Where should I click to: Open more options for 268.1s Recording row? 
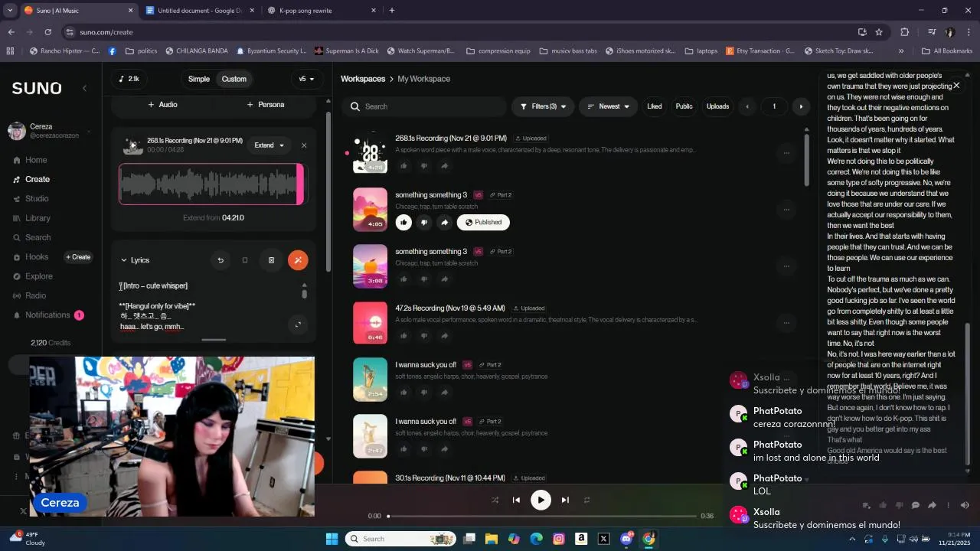pos(786,153)
